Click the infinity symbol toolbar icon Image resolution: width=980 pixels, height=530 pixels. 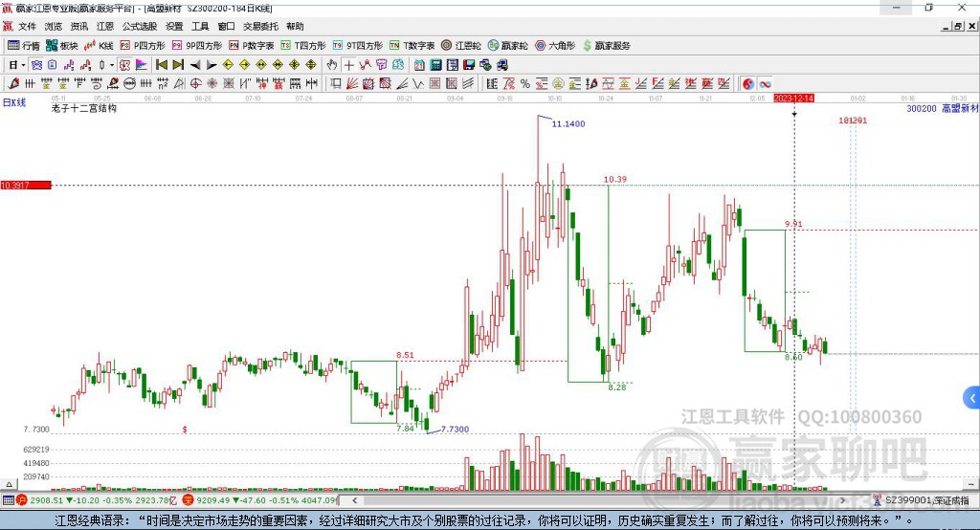coord(766,83)
